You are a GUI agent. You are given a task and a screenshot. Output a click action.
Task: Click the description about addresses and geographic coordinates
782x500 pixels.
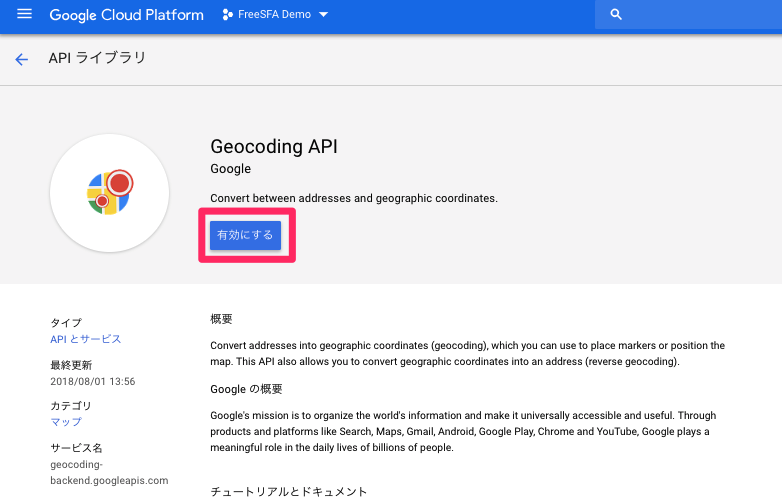pos(353,198)
